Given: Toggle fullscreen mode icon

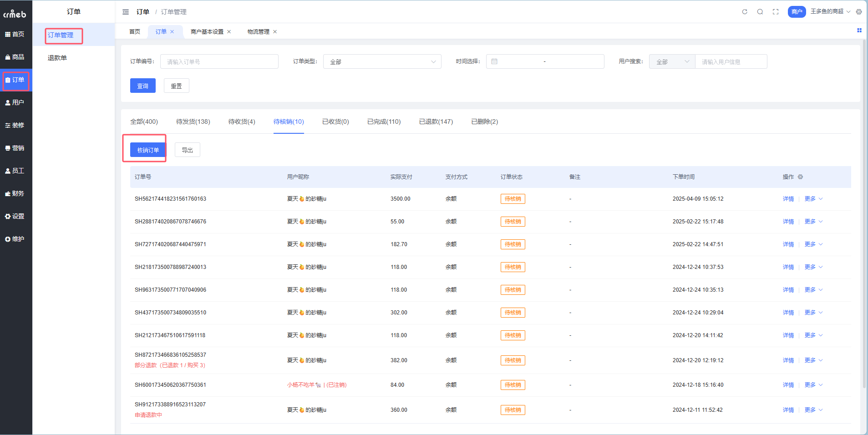Looking at the screenshot, I should click(776, 12).
